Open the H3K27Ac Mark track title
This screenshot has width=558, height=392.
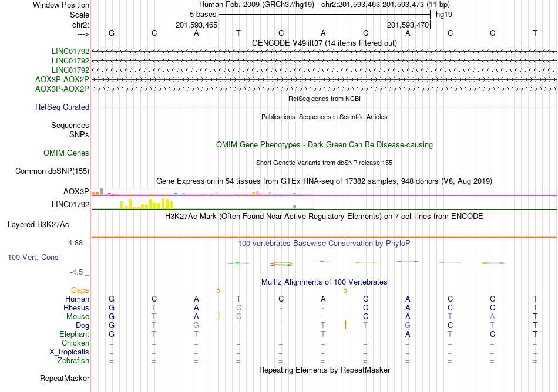coord(324,216)
